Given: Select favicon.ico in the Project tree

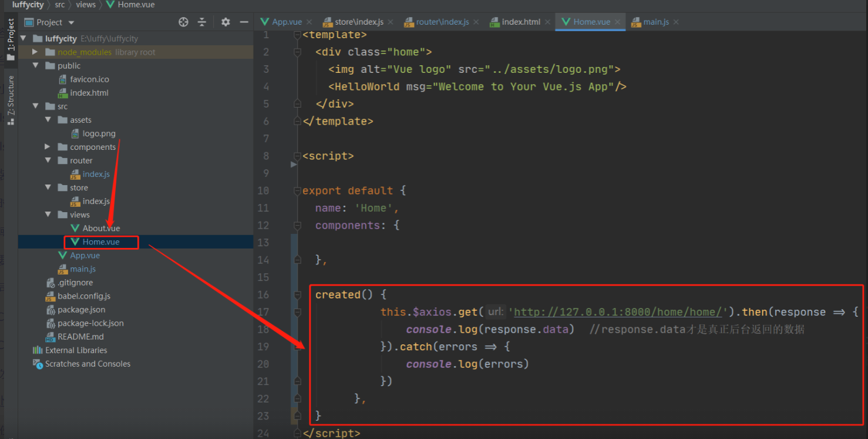Looking at the screenshot, I should (x=89, y=79).
